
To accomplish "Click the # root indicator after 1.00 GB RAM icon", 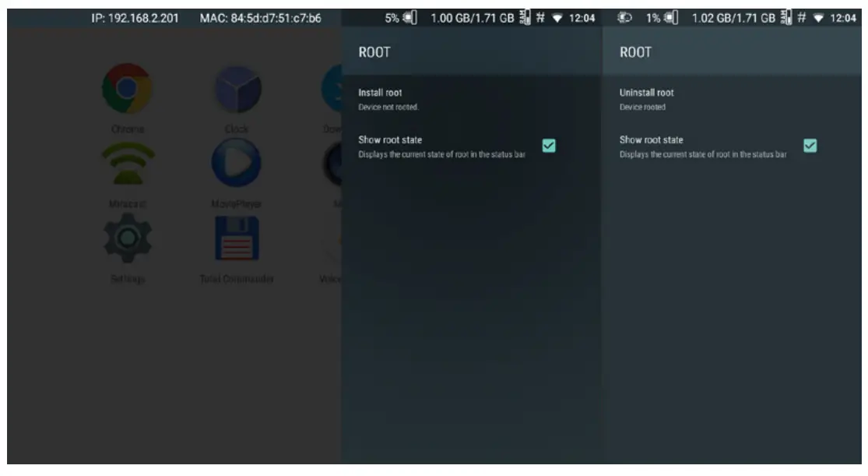I will [540, 18].
